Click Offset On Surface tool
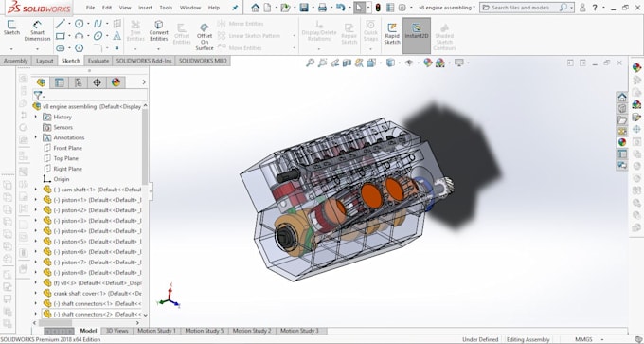The width and height of the screenshot is (644, 344). pos(205,36)
